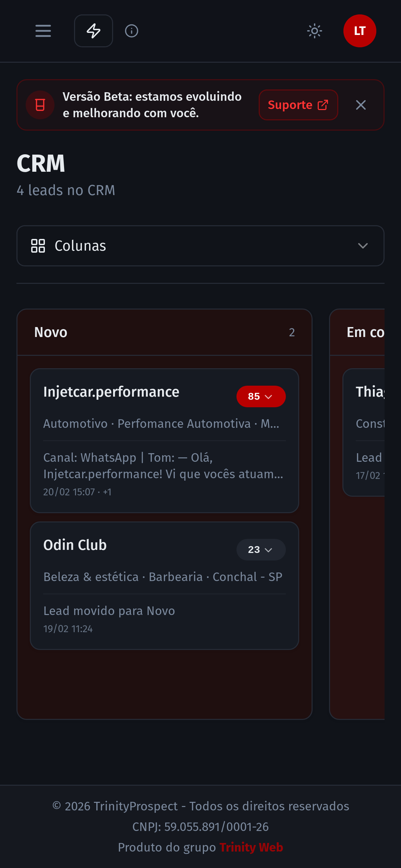The width and height of the screenshot is (401, 868).
Task: Dismiss the beta version banner
Action: coord(361,105)
